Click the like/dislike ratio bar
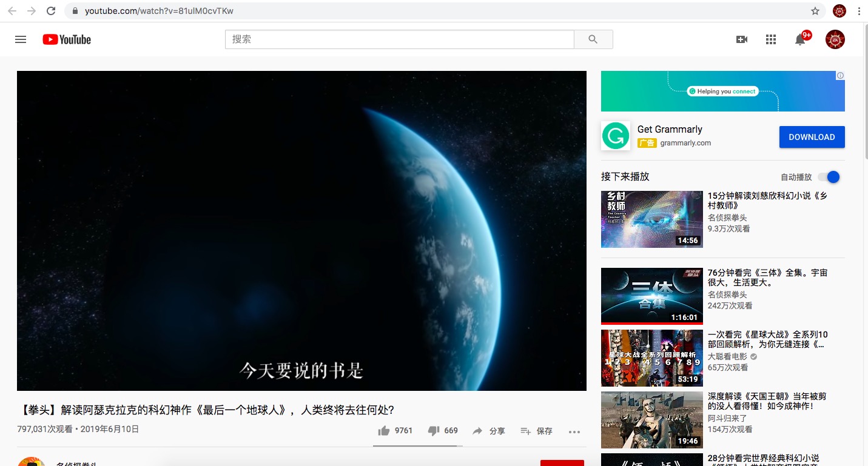The height and width of the screenshot is (466, 868). point(418,446)
